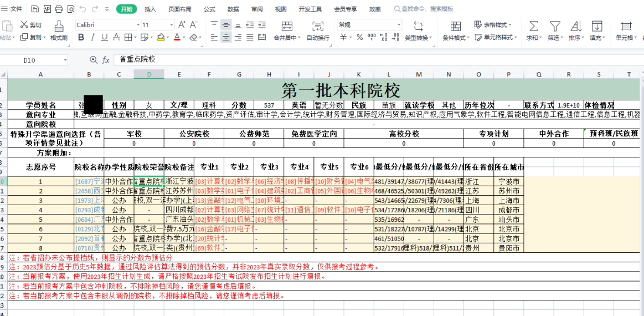Click the fx insert function button
644x316 pixels.
pyautogui.click(x=106, y=60)
